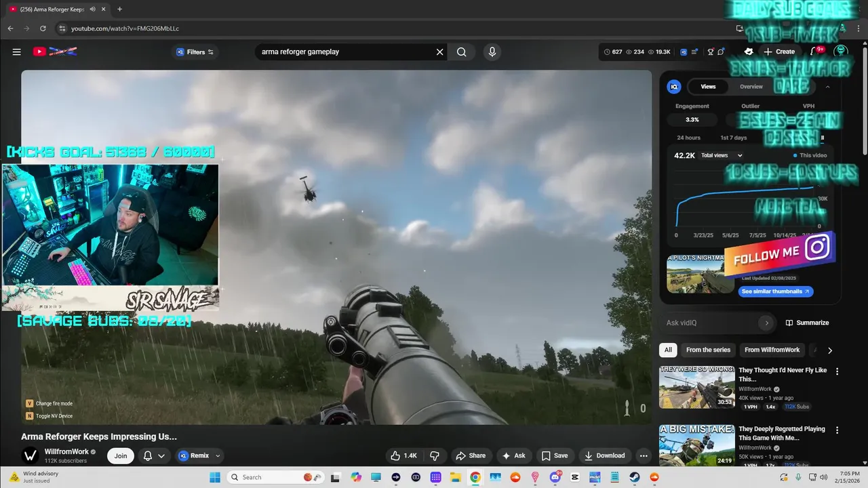The image size is (868, 488).
Task: Open File Explorer from the taskbar
Action: pos(456,477)
